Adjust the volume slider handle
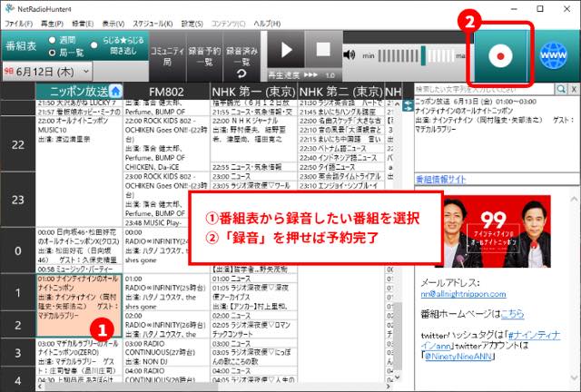Image resolution: width=581 pixels, height=392 pixels. click(423, 55)
